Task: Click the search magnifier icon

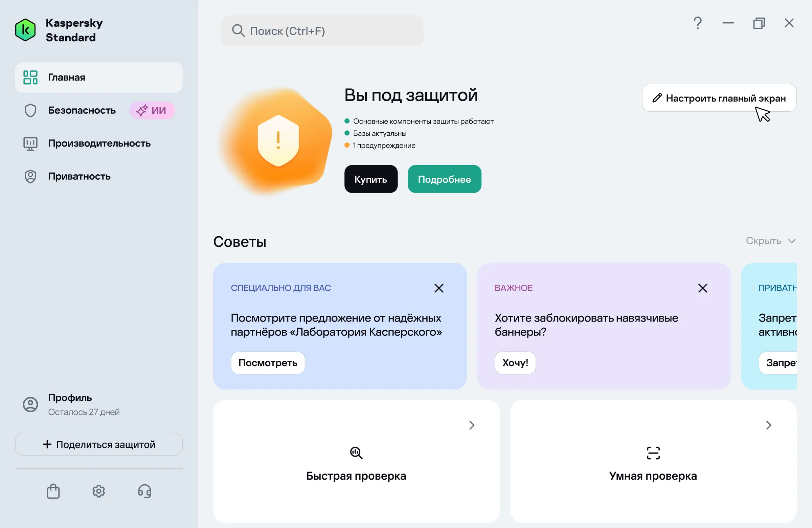Action: click(238, 30)
